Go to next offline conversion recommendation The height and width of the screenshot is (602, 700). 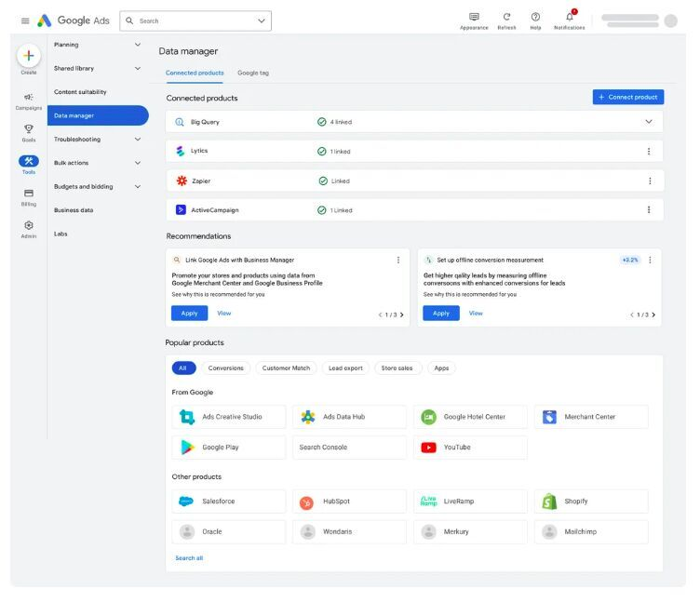[653, 314]
